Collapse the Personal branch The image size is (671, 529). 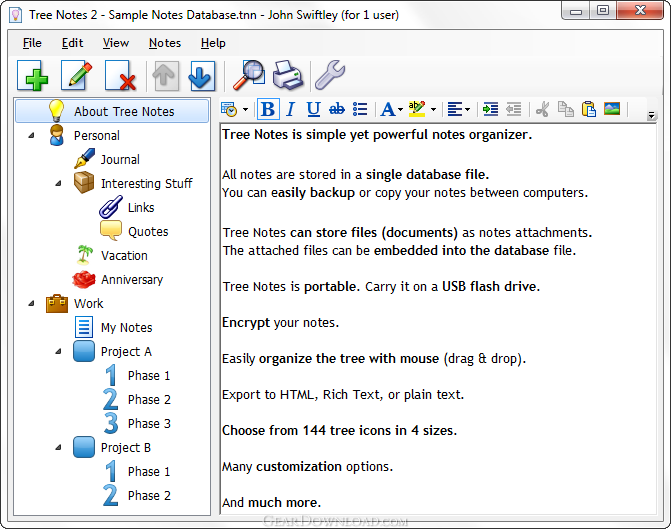coord(31,136)
